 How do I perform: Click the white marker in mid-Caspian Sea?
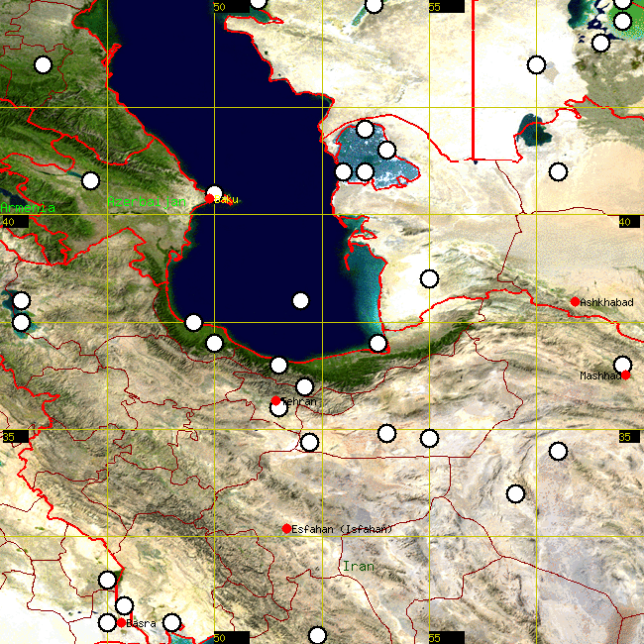(300, 300)
